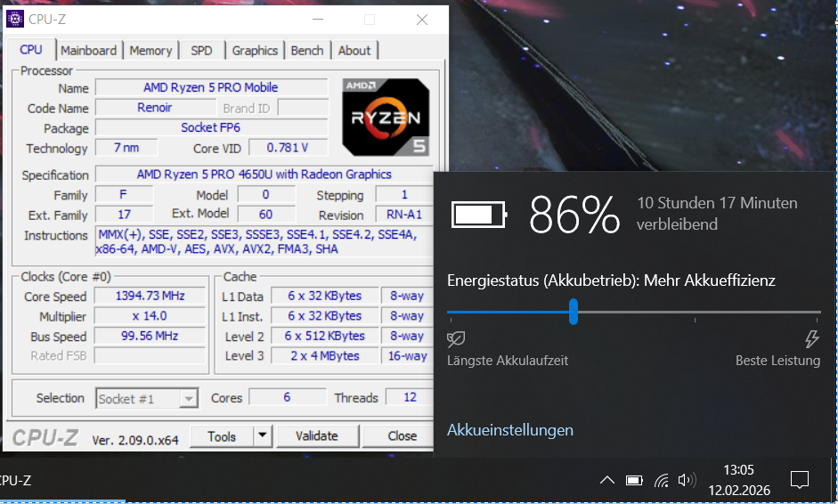Click the 86% battery percentage text

pyautogui.click(x=574, y=215)
